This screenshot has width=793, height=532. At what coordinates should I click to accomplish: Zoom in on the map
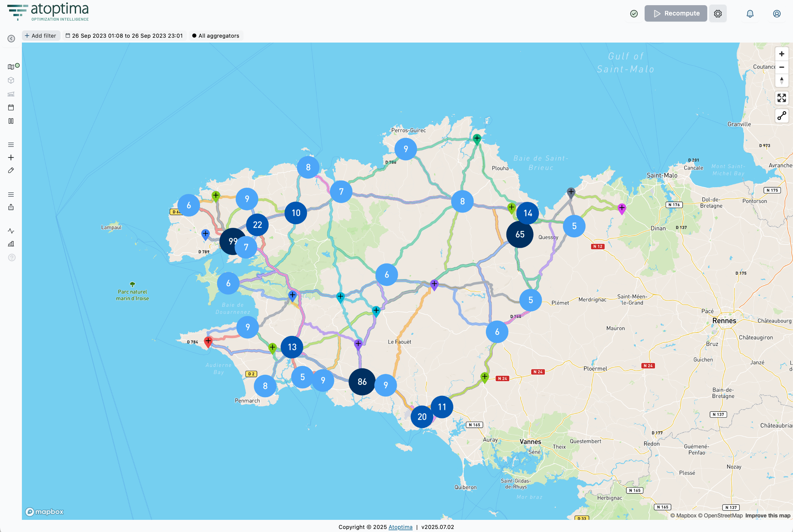click(x=781, y=54)
